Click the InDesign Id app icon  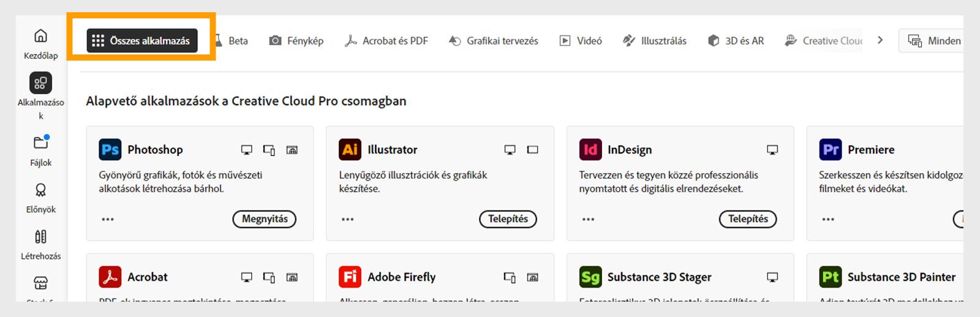tap(590, 149)
